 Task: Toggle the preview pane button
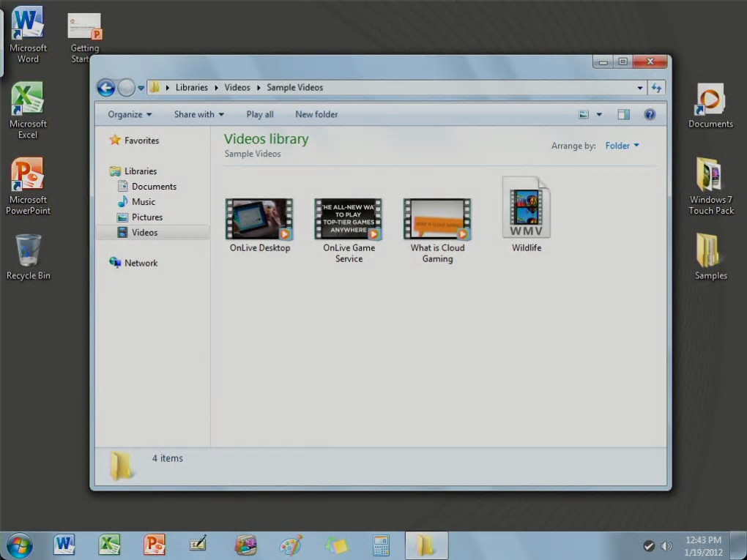[624, 114]
